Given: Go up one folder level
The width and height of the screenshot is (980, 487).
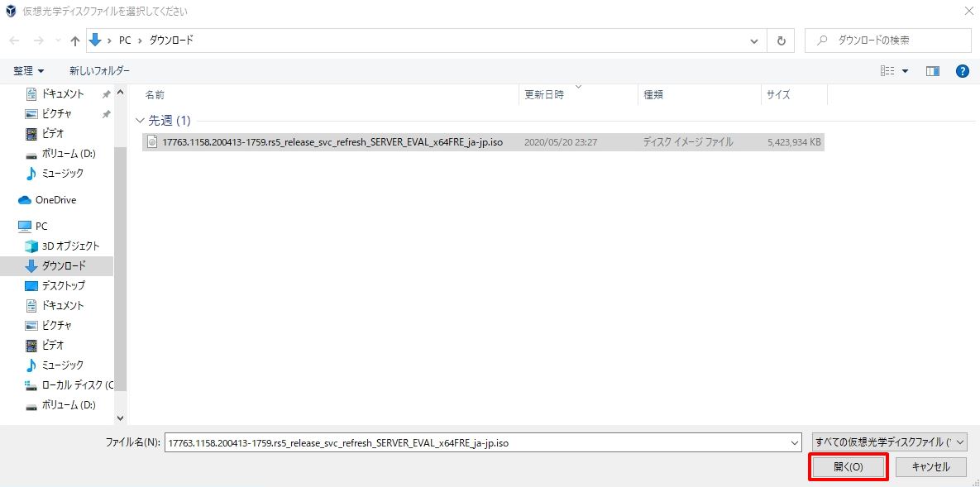Looking at the screenshot, I should pyautogui.click(x=75, y=41).
